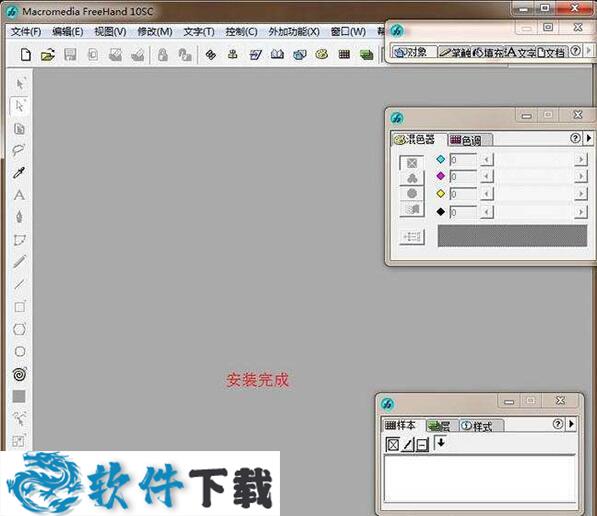Switch to the 对象 inspector tab
597x516 pixels.
click(414, 52)
